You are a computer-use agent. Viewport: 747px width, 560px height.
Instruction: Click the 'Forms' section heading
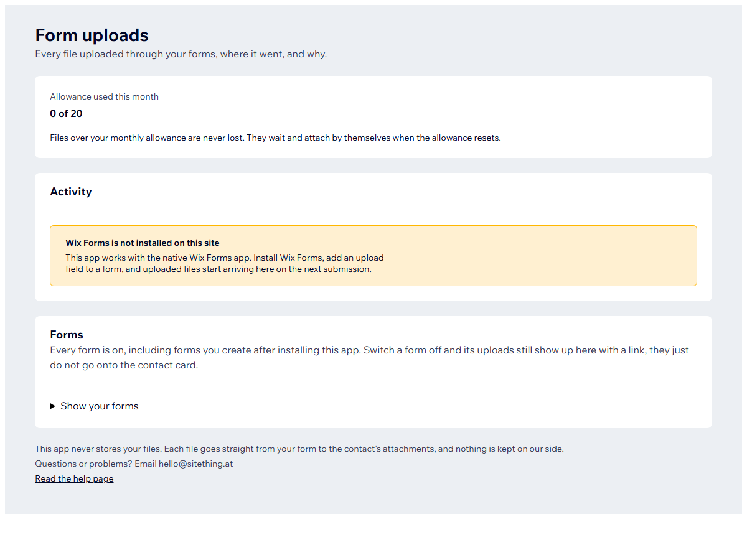(67, 335)
